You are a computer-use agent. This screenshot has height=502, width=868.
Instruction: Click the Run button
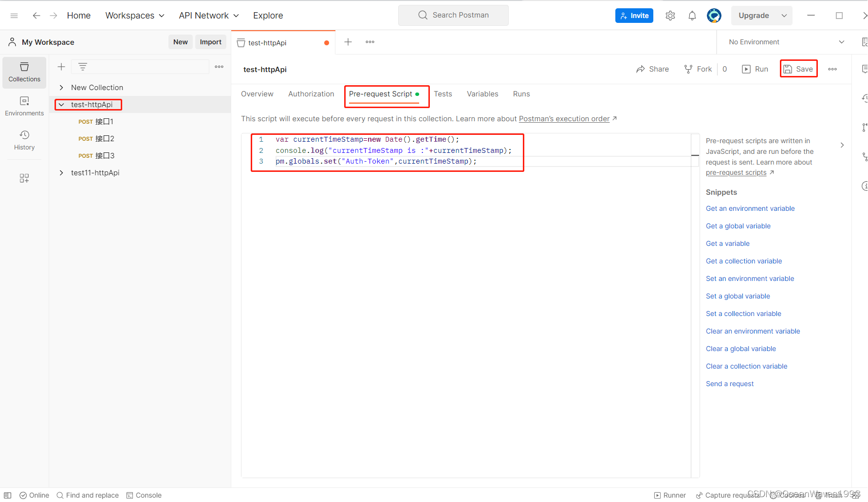(x=755, y=69)
